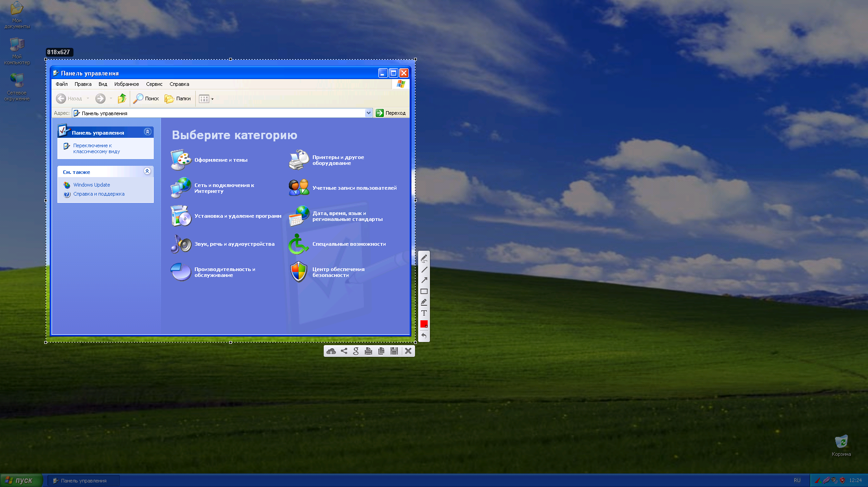Copy screenshot to clipboard
The image size is (868, 487).
tap(381, 351)
